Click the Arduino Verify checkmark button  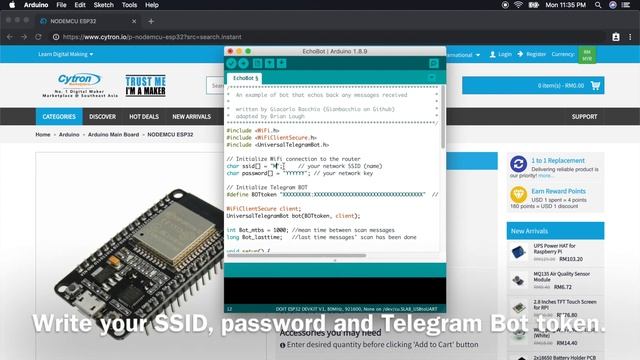coord(231,63)
